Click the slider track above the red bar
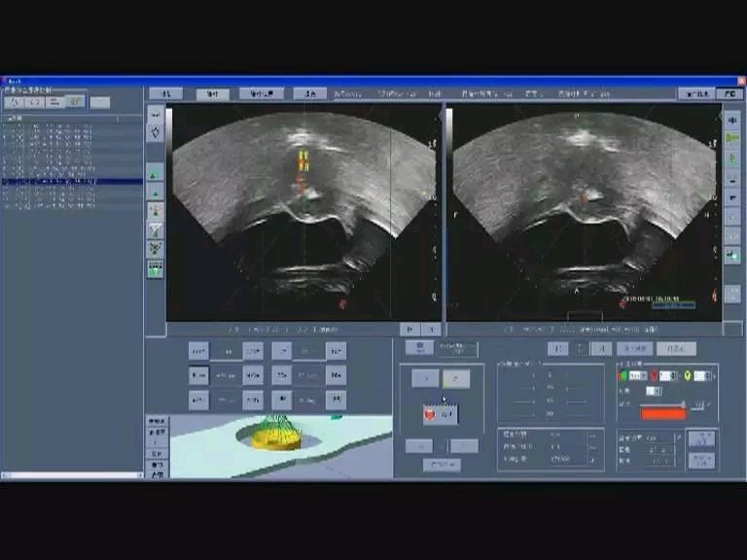 (661, 403)
